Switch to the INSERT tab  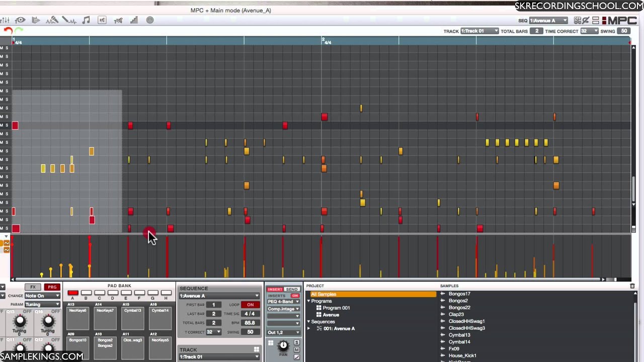(275, 290)
